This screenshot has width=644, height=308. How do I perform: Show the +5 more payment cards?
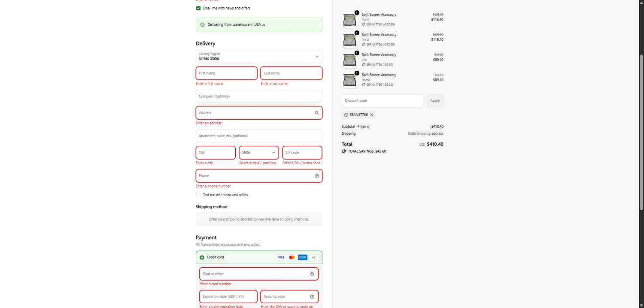(313, 257)
